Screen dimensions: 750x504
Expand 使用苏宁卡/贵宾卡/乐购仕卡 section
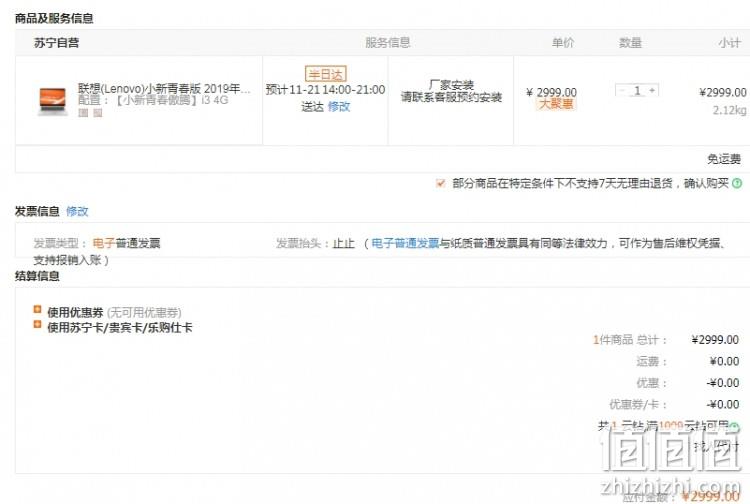(x=37, y=325)
